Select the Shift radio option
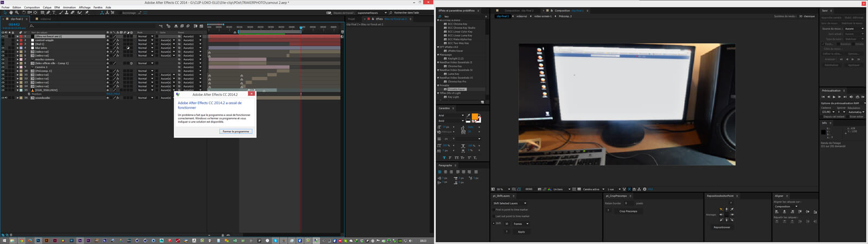 [494, 223]
